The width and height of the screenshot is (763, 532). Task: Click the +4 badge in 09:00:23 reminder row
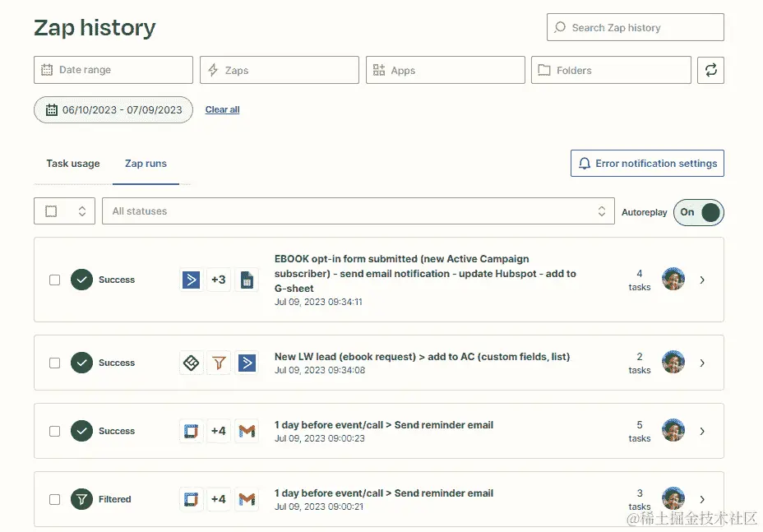[x=219, y=431]
